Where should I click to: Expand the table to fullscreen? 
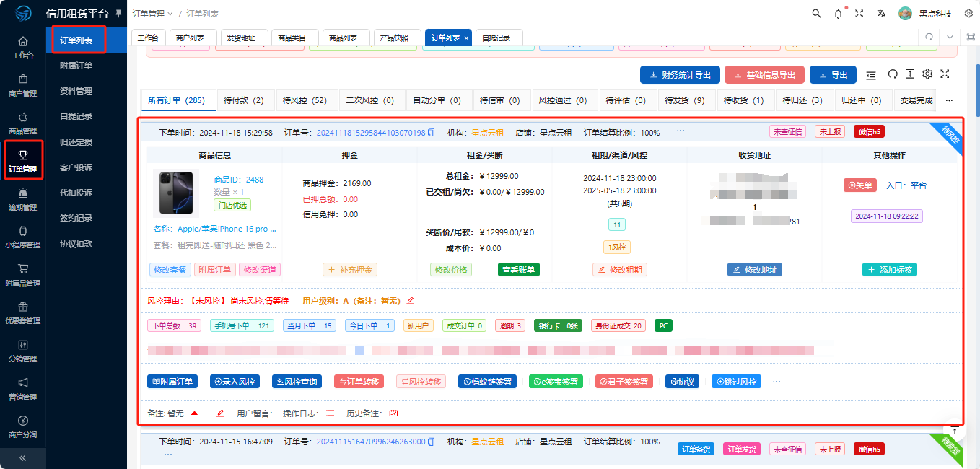[x=945, y=74]
